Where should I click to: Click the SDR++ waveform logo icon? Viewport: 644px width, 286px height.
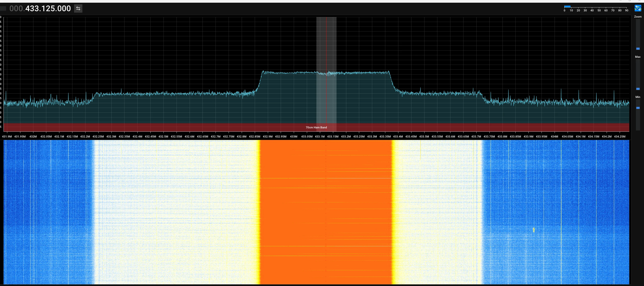638,8
